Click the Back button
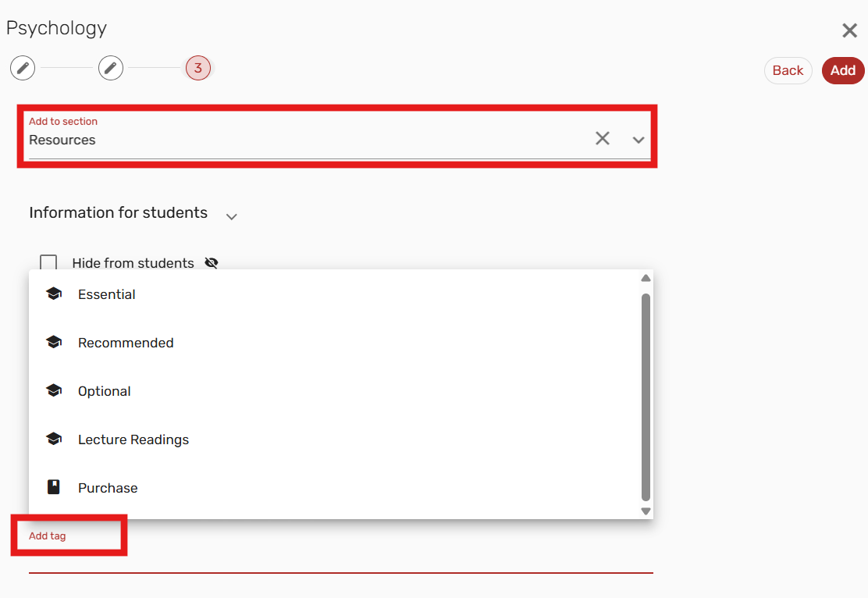 click(788, 70)
